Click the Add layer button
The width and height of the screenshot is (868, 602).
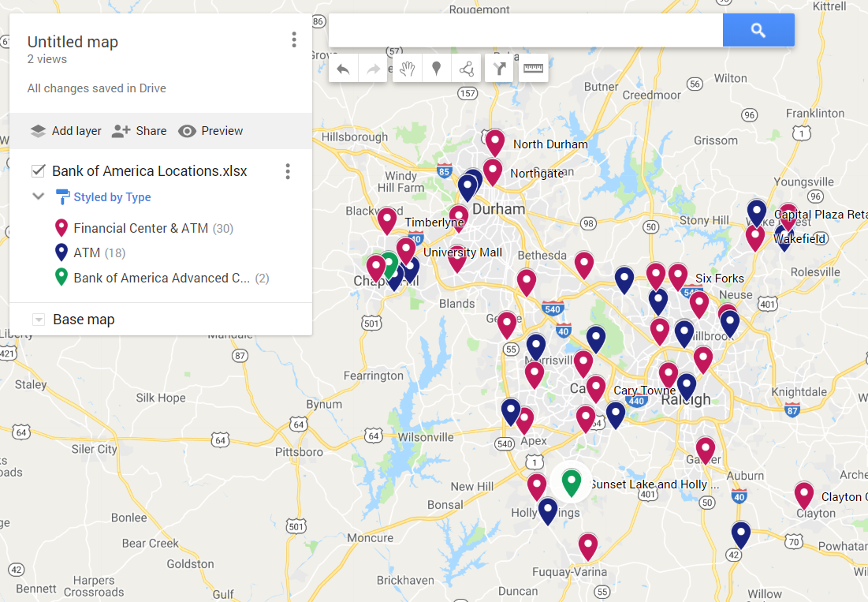[x=66, y=131]
